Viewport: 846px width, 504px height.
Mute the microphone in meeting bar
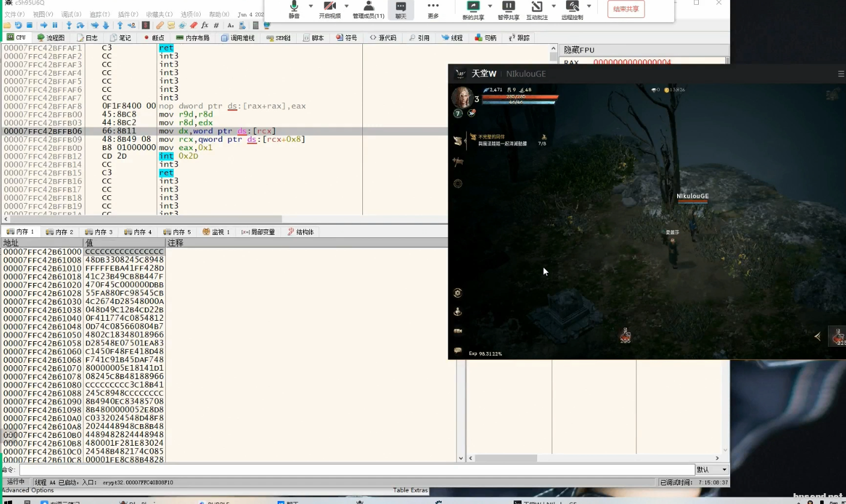[x=294, y=8]
